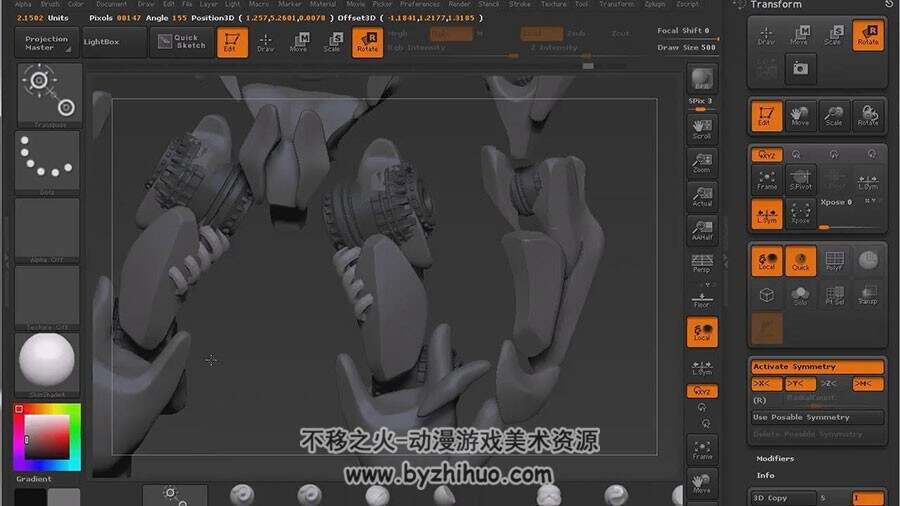The width and height of the screenshot is (900, 506).
Task: Click Transform palette reset icon
Action: (x=889, y=5)
